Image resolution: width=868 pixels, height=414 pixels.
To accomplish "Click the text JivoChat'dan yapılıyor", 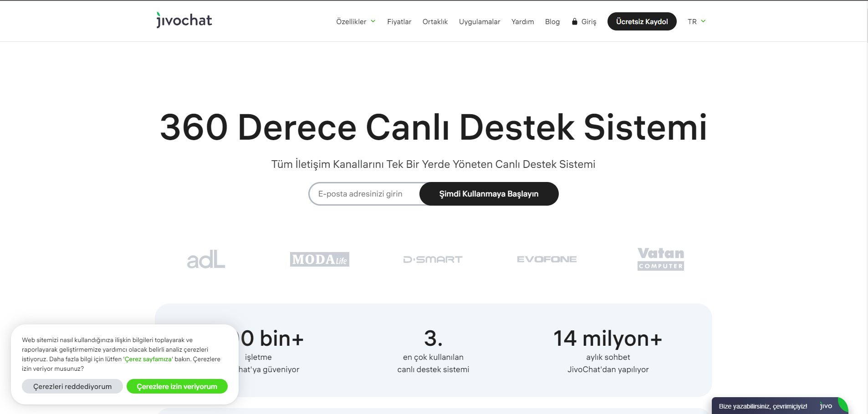I will coord(608,369).
